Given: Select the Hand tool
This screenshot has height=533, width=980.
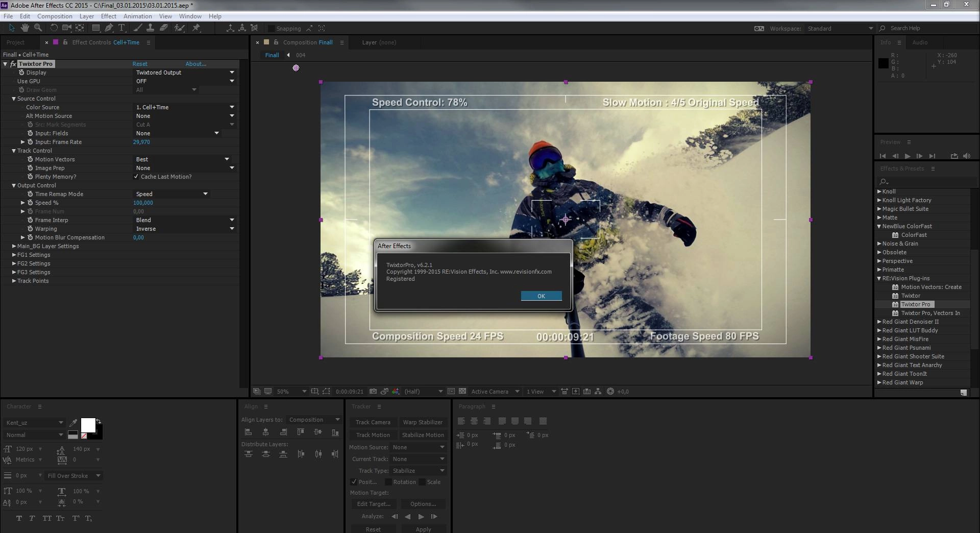Looking at the screenshot, I should click(24, 28).
